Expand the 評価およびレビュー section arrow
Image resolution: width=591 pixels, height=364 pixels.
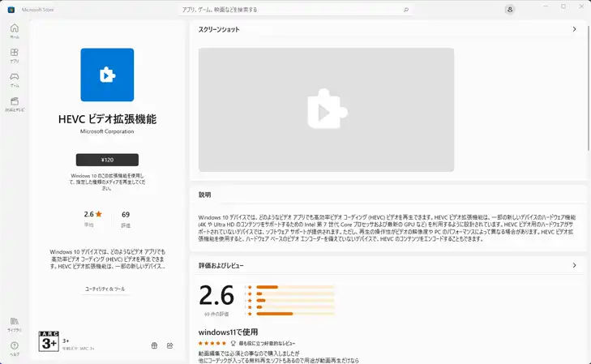(574, 265)
